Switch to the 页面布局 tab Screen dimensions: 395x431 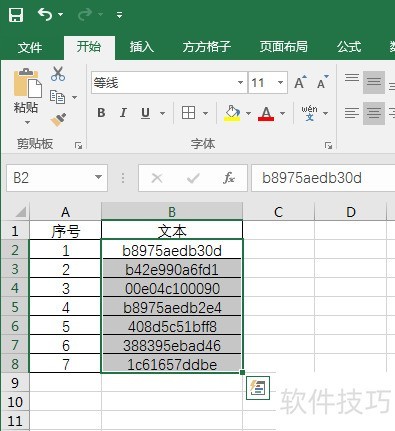(284, 47)
